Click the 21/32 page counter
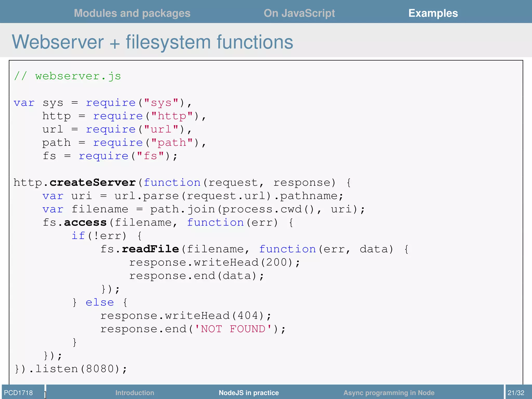 click(516, 393)
